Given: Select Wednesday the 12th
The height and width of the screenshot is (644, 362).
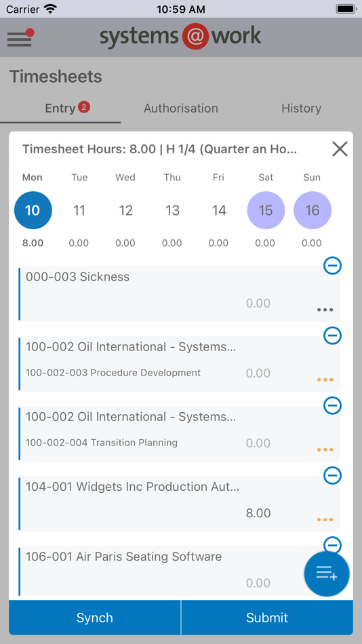Looking at the screenshot, I should click(125, 210).
